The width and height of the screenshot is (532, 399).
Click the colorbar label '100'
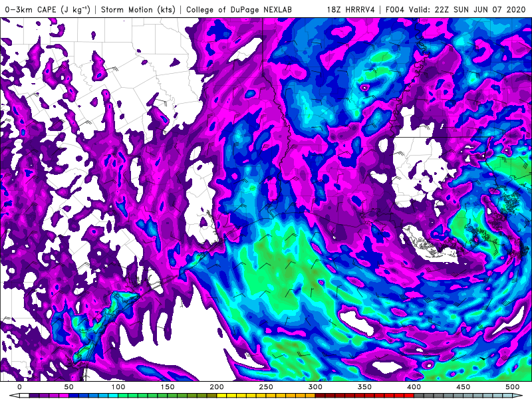[118, 387]
